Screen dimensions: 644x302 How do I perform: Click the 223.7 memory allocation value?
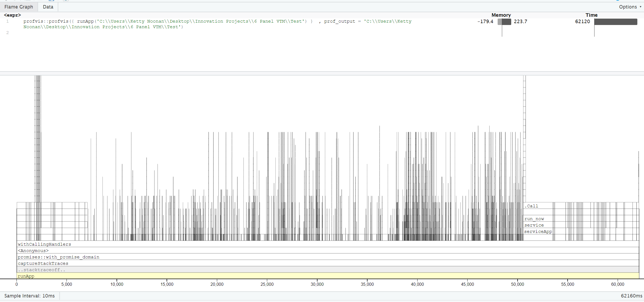point(521,22)
